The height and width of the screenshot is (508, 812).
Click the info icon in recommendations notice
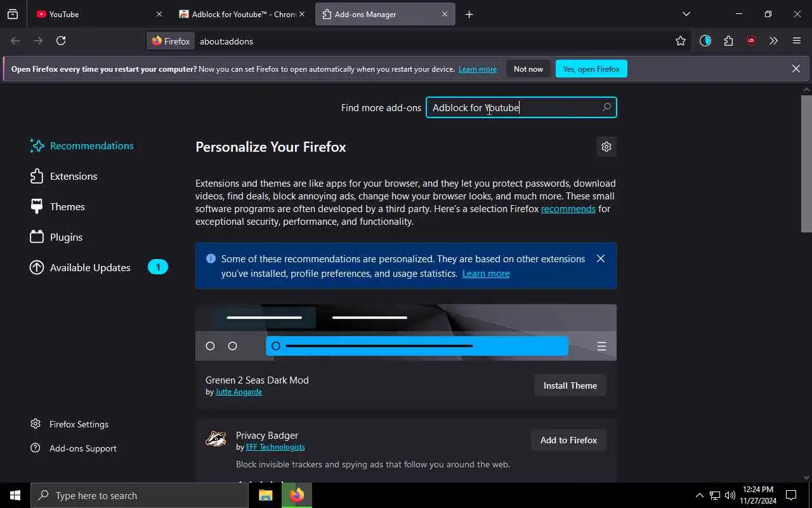point(211,258)
